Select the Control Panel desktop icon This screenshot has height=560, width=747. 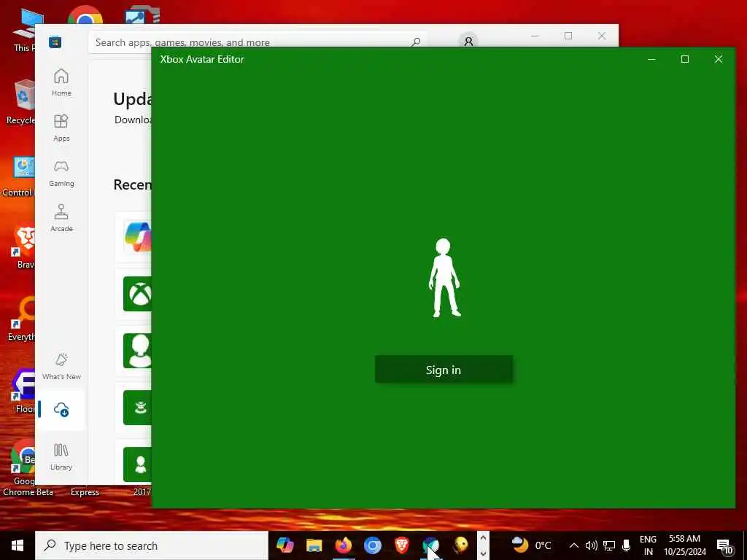tap(18, 176)
